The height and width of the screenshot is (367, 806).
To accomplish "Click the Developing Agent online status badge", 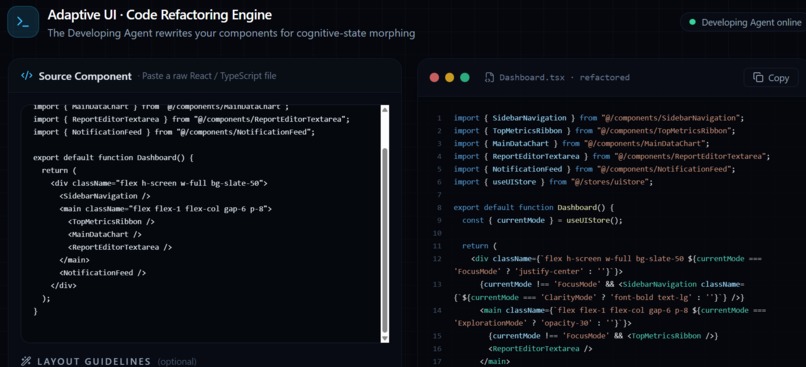I will tap(743, 22).
